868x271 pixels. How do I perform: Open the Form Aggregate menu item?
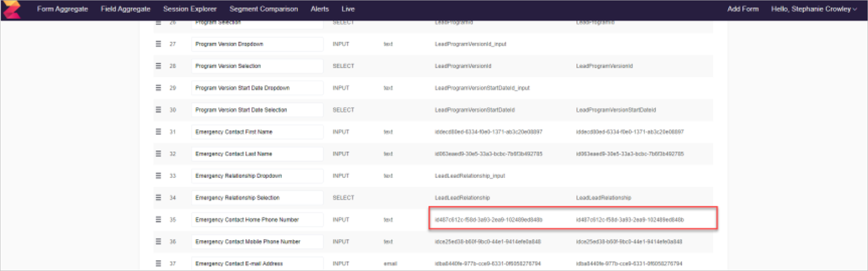click(62, 9)
